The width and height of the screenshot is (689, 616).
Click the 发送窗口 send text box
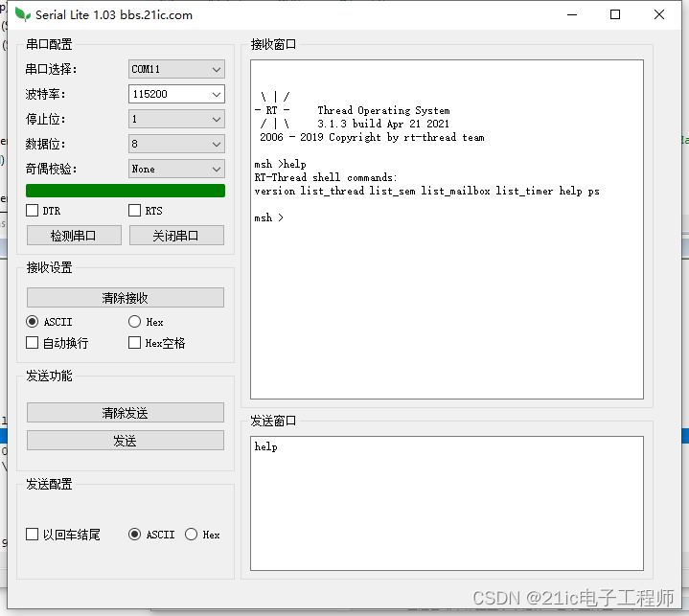click(x=447, y=504)
